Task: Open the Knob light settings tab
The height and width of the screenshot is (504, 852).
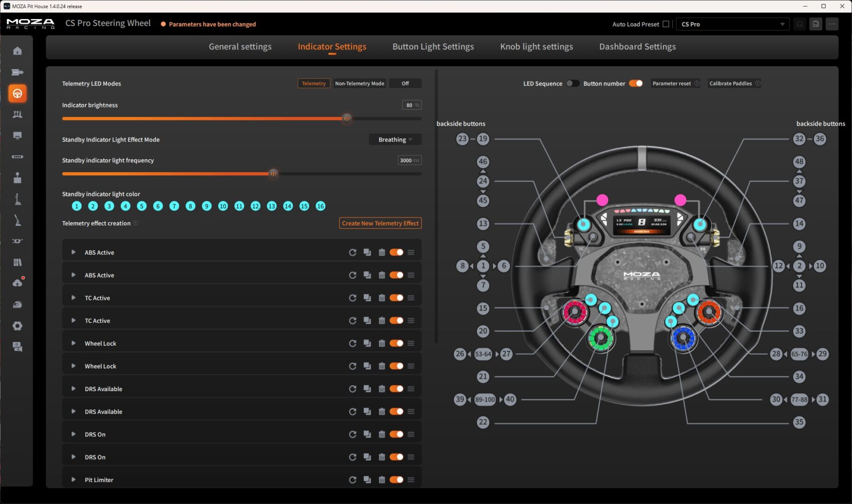Action: click(x=536, y=47)
